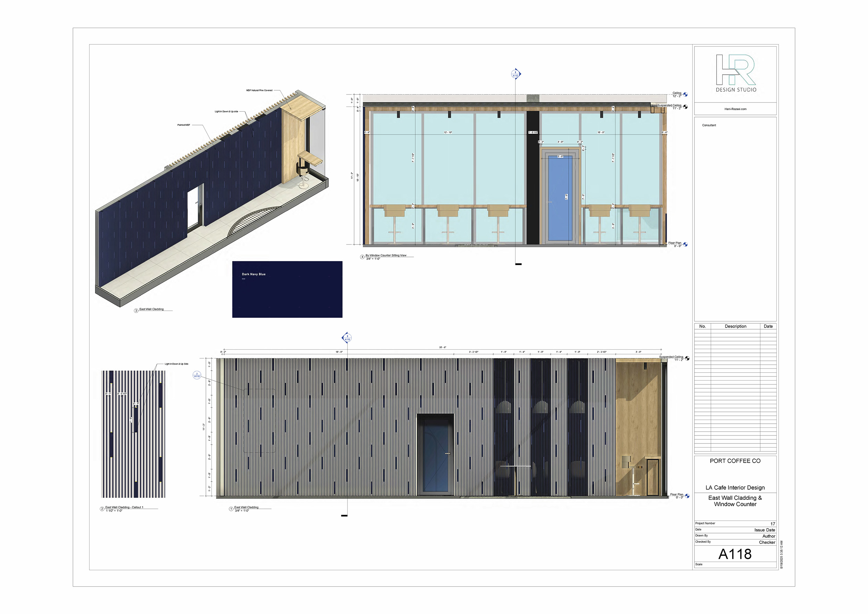
Task: Click the Suspended Ceiling marker in bottom elevation
Action: click(x=687, y=358)
